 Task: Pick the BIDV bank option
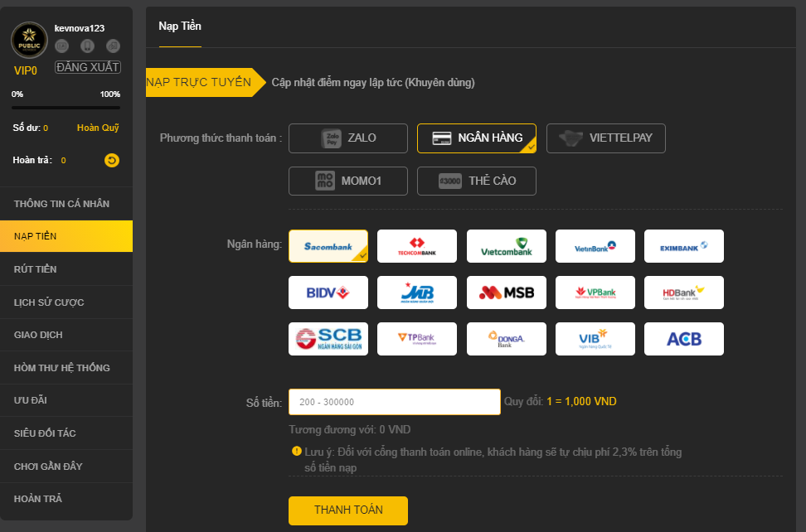coord(328,293)
